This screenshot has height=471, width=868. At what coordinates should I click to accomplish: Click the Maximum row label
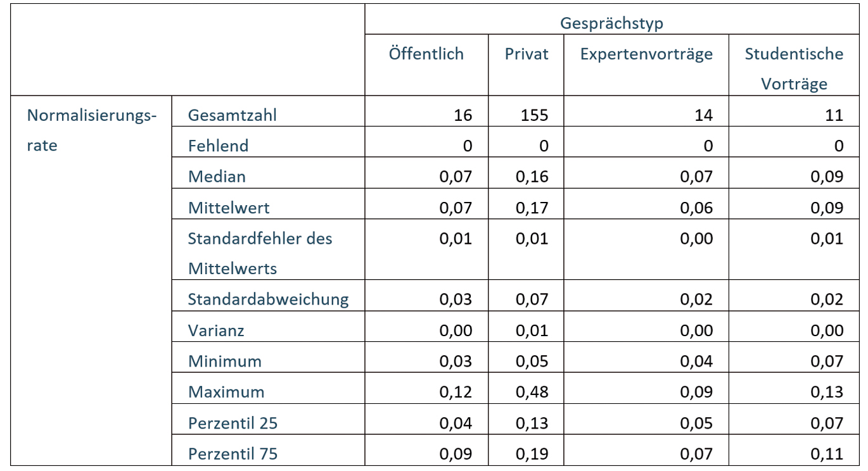point(226,392)
